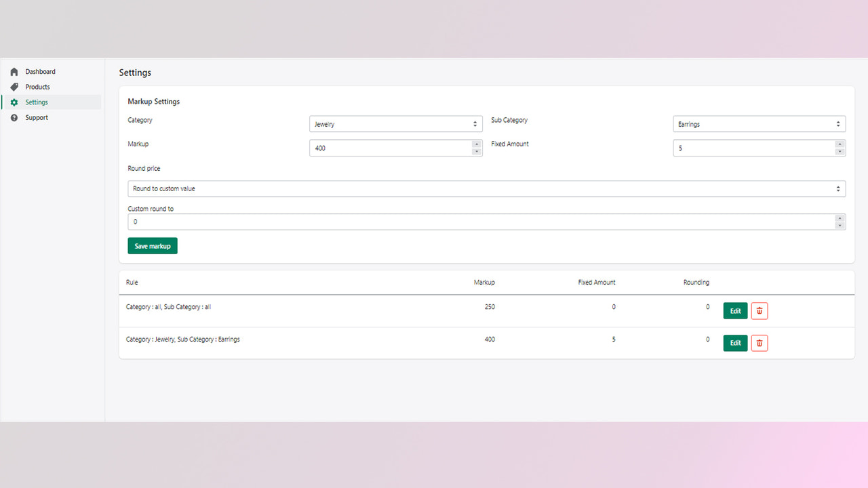868x488 pixels.
Task: Click the Fixed Amount stepper down arrow
Action: pyautogui.click(x=839, y=151)
